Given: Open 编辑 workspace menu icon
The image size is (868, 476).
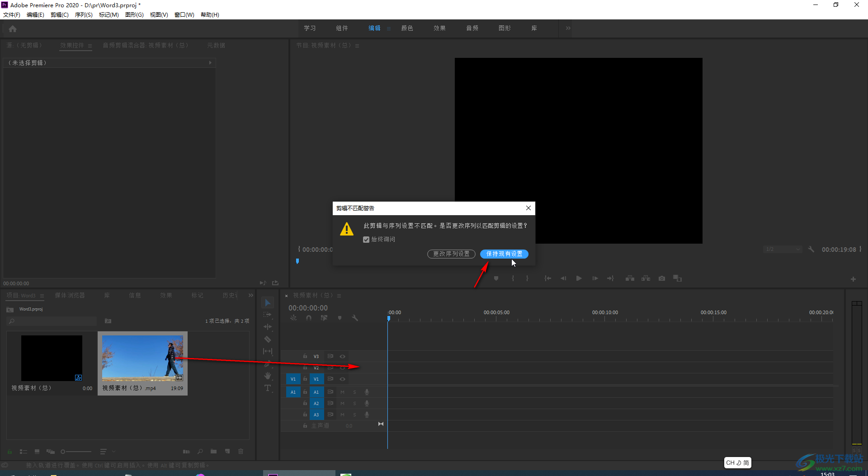Looking at the screenshot, I should 388,28.
